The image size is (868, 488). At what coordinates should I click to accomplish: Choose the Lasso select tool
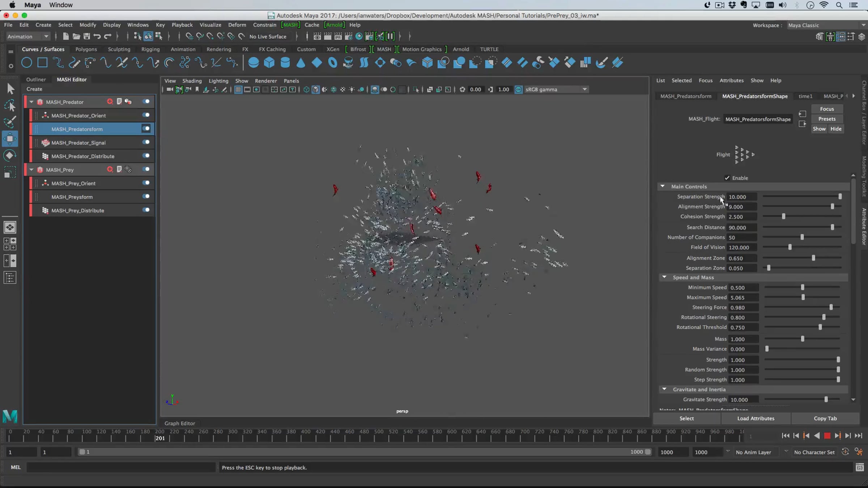[10, 105]
